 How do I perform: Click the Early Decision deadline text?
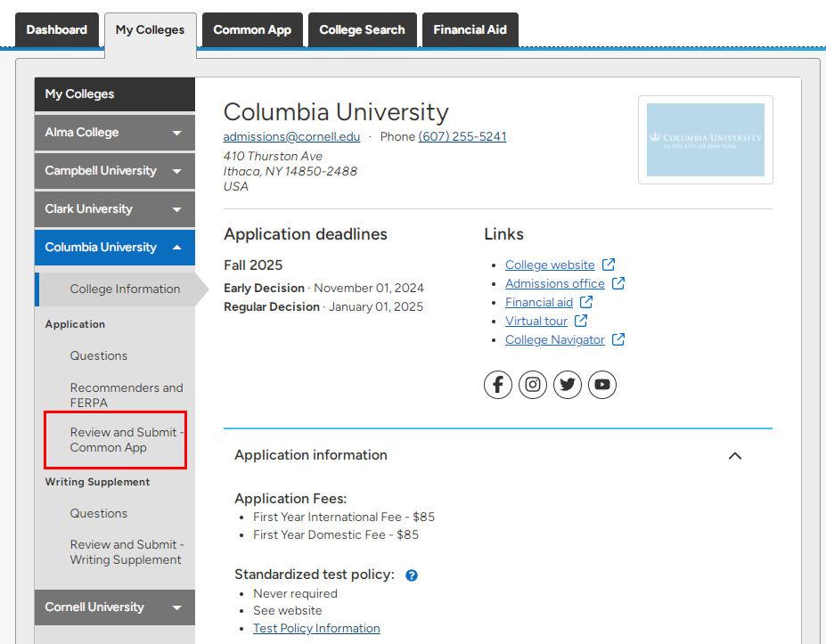point(324,288)
